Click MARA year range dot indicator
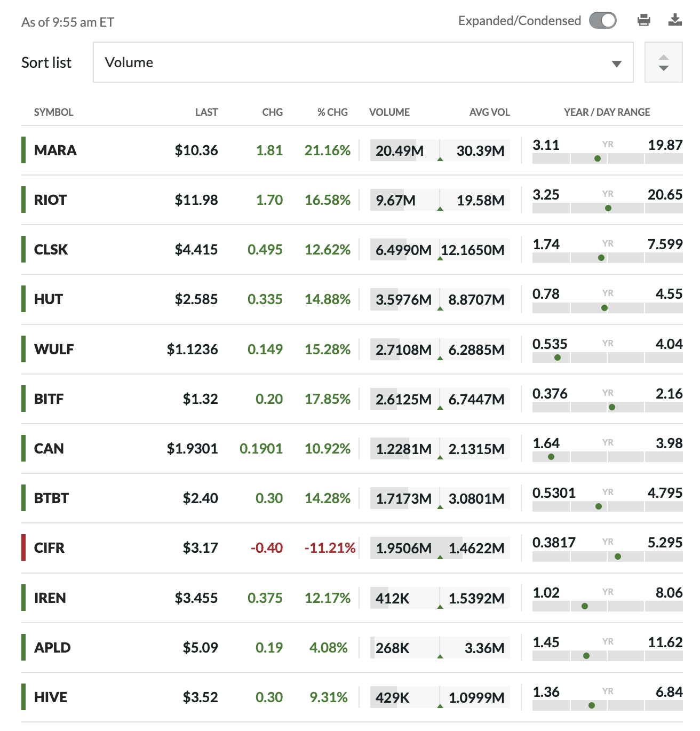Image resolution: width=700 pixels, height=731 pixels. (598, 158)
